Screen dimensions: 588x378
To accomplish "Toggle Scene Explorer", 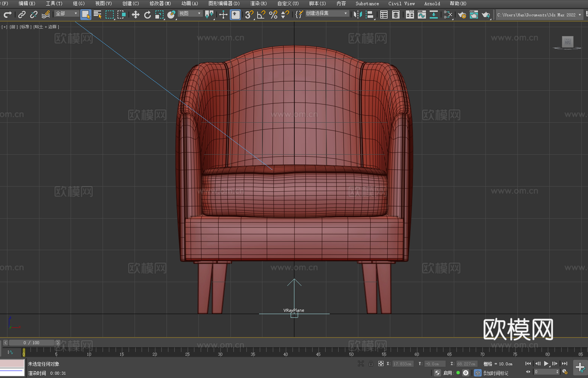I will (384, 14).
